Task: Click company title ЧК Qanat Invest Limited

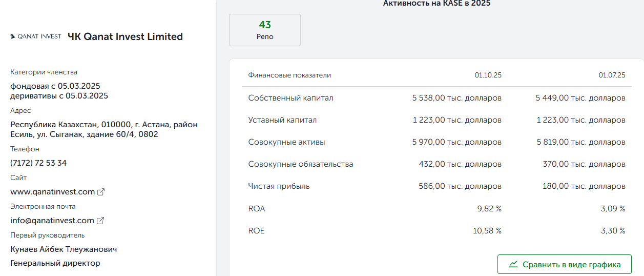Action: click(125, 36)
